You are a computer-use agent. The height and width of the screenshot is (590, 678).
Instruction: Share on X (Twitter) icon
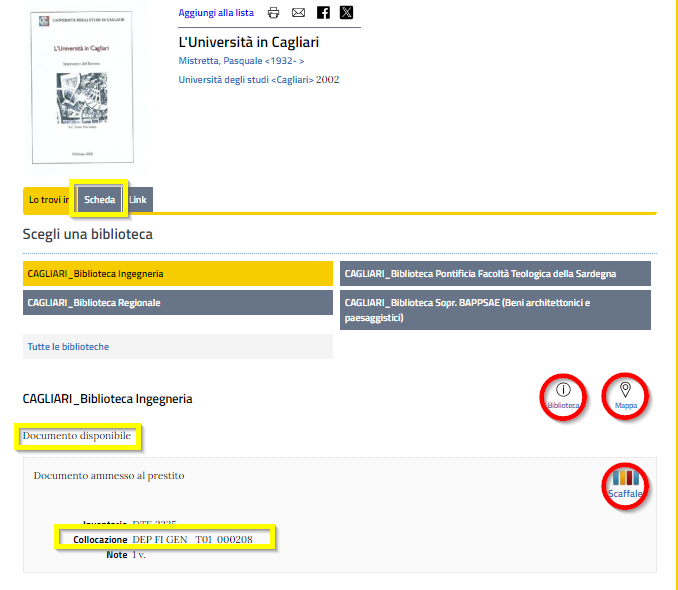point(346,13)
